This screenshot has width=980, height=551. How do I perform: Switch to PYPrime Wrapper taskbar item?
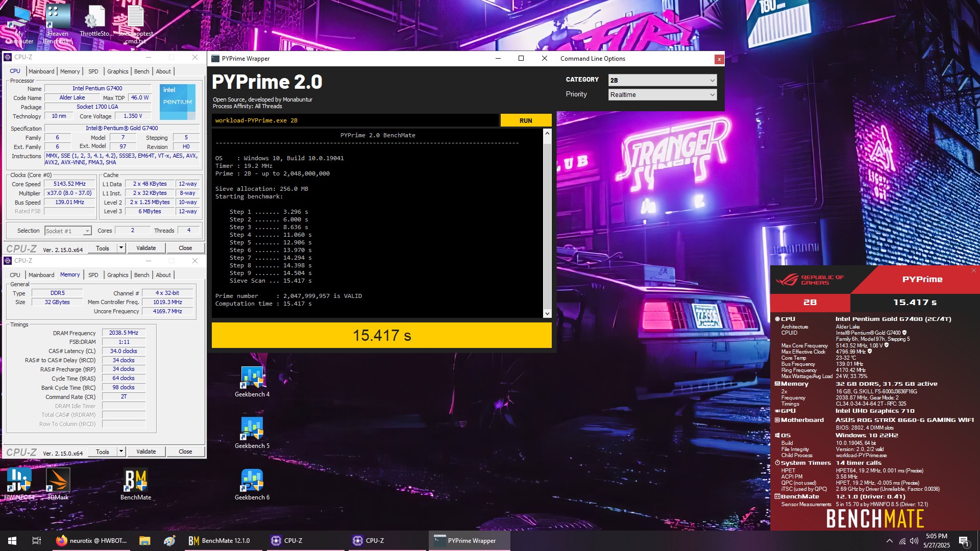[x=469, y=541]
